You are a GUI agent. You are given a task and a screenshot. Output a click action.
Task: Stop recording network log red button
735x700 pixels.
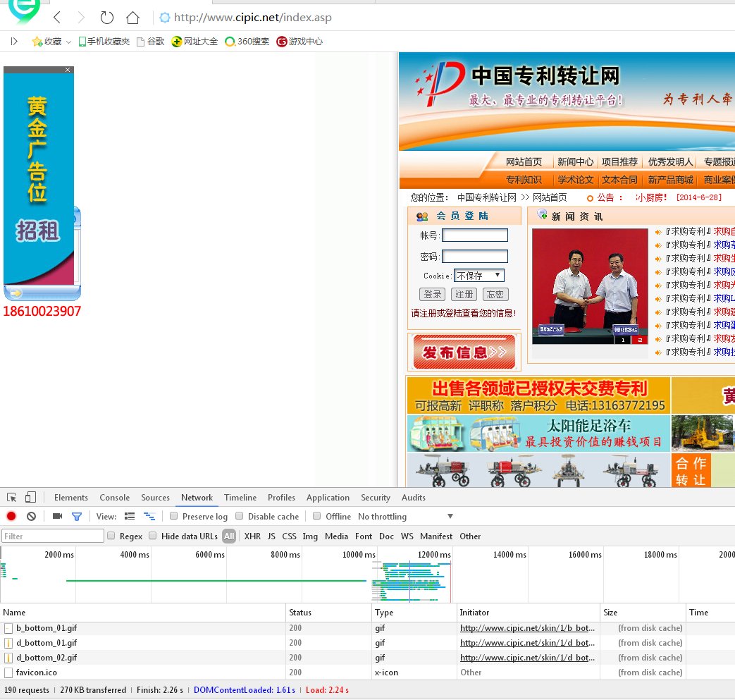[11, 517]
